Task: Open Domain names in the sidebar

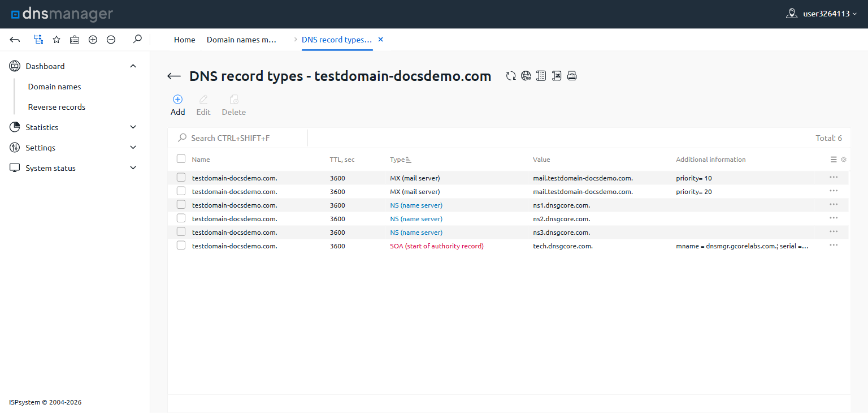Action: (55, 87)
